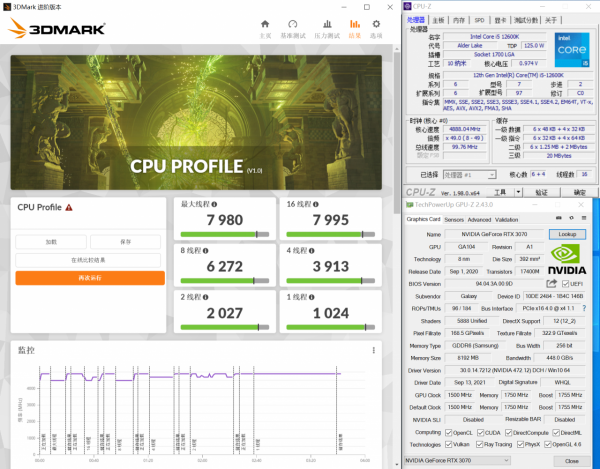Click the NVIDIA logo in GPU-Z

pos(567,260)
